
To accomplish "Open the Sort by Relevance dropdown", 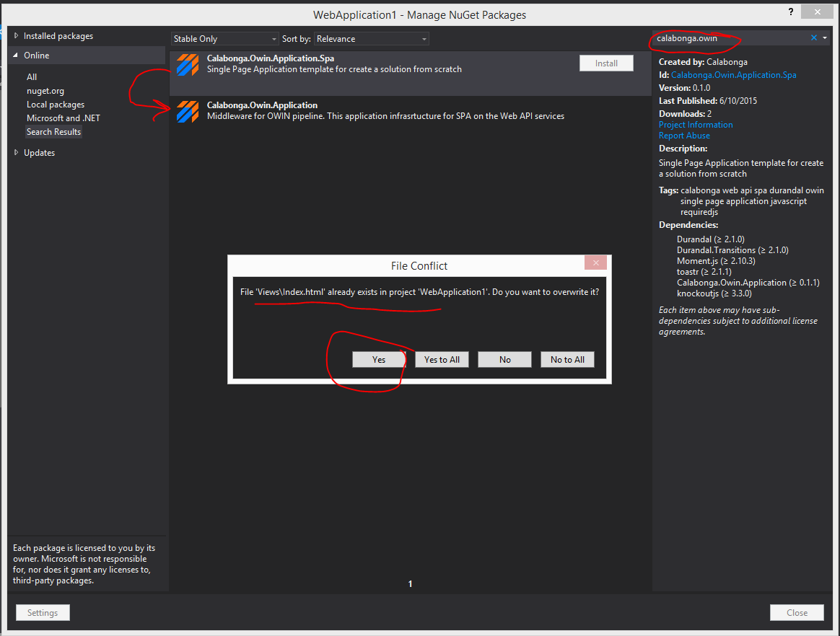I will coord(371,38).
